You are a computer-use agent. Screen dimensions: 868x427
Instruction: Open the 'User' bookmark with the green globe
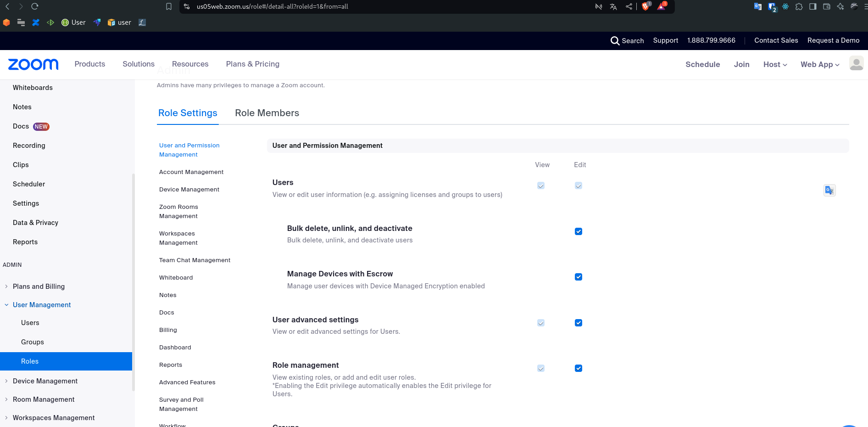point(73,22)
